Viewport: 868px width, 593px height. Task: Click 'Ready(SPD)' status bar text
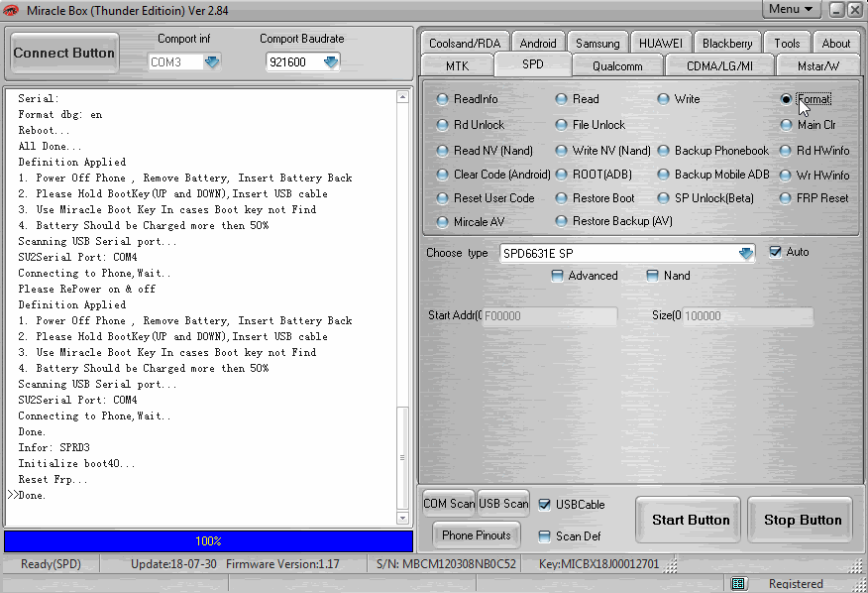[x=51, y=564]
